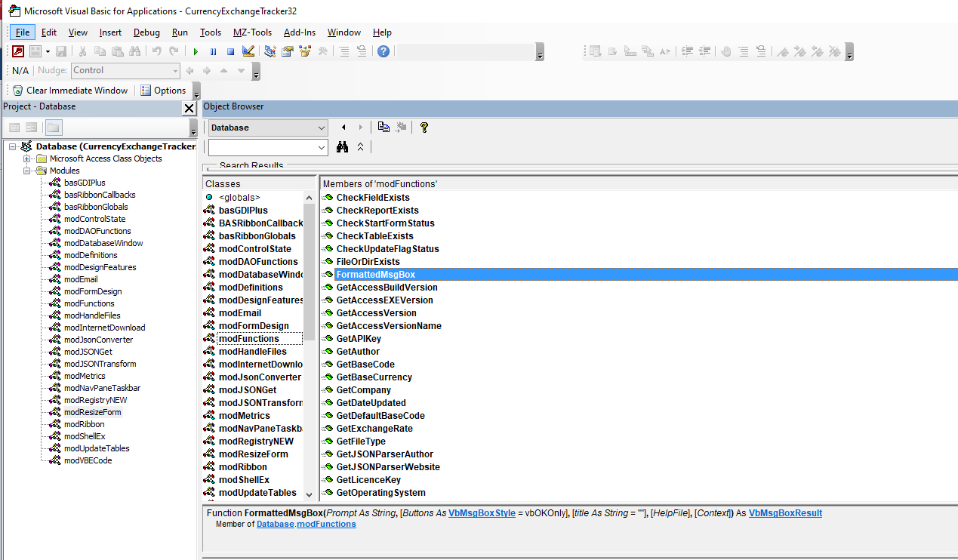958x560 pixels.
Task: Click the modFunctions link in details pane
Action: coord(326,524)
